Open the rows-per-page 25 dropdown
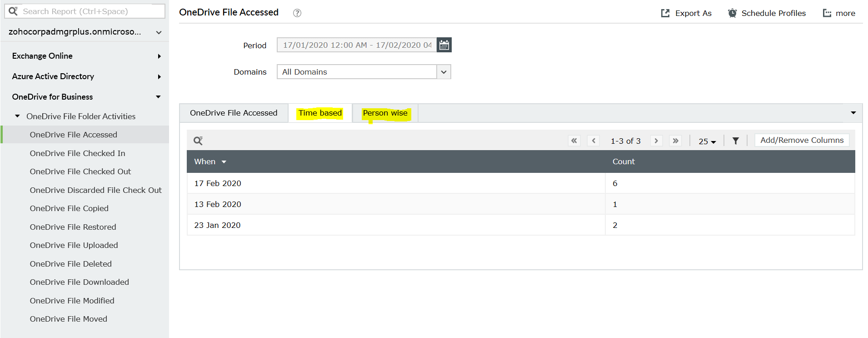Screen dimensions: 868x338 pyautogui.click(x=707, y=141)
